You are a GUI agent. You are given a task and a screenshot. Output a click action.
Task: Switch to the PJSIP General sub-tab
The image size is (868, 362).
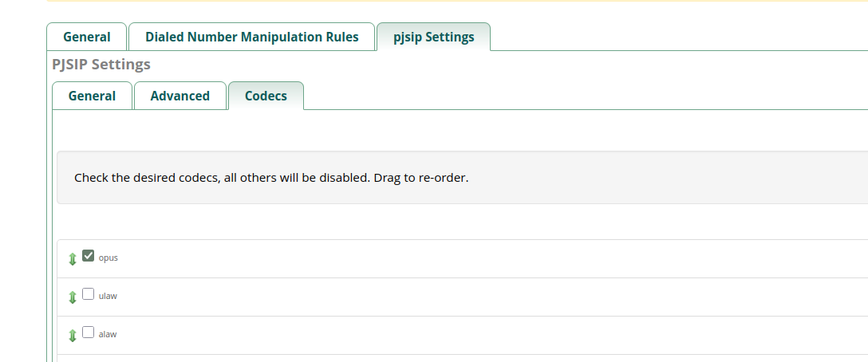(92, 96)
